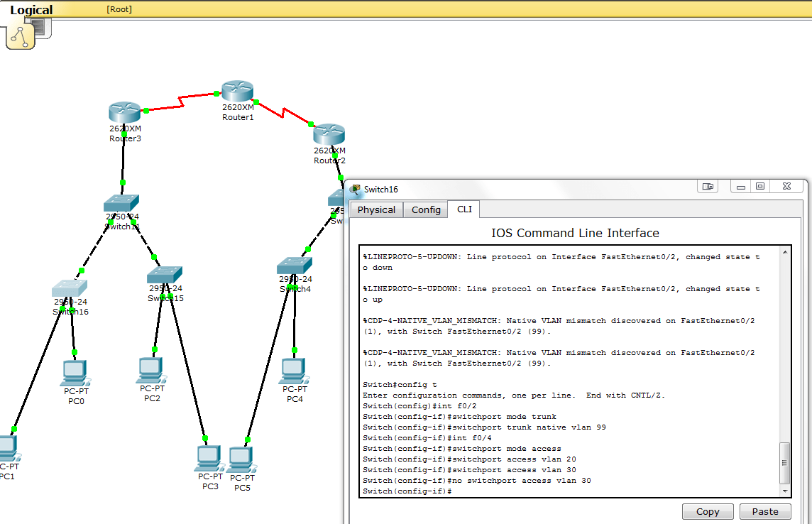This screenshot has width=812, height=524.
Task: Open the Switch14 2950-24 switch
Action: coord(120,202)
